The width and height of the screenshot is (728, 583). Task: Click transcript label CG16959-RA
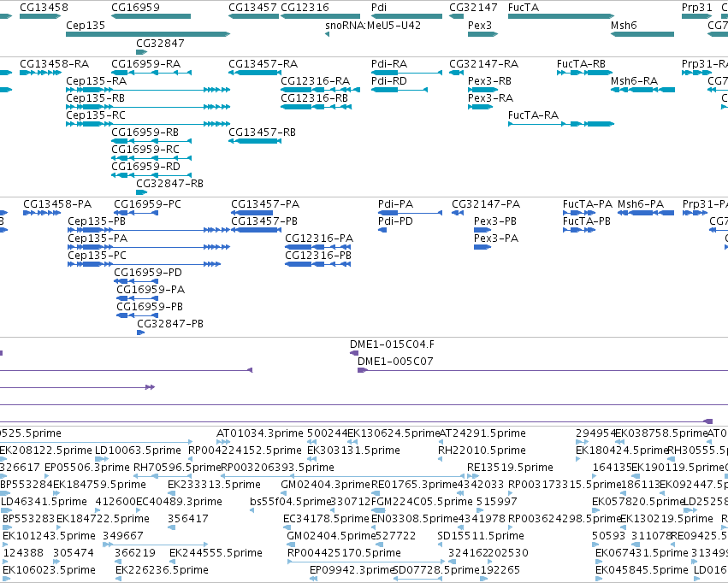145,63
